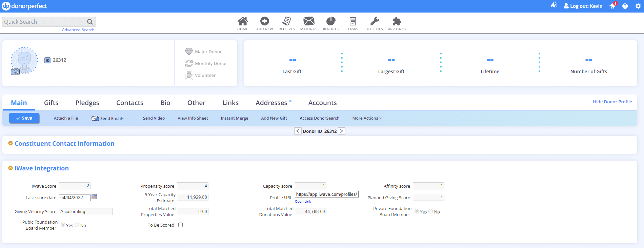Select Yes for Private Foundation Board Member
644x248 pixels.
pyautogui.click(x=417, y=211)
